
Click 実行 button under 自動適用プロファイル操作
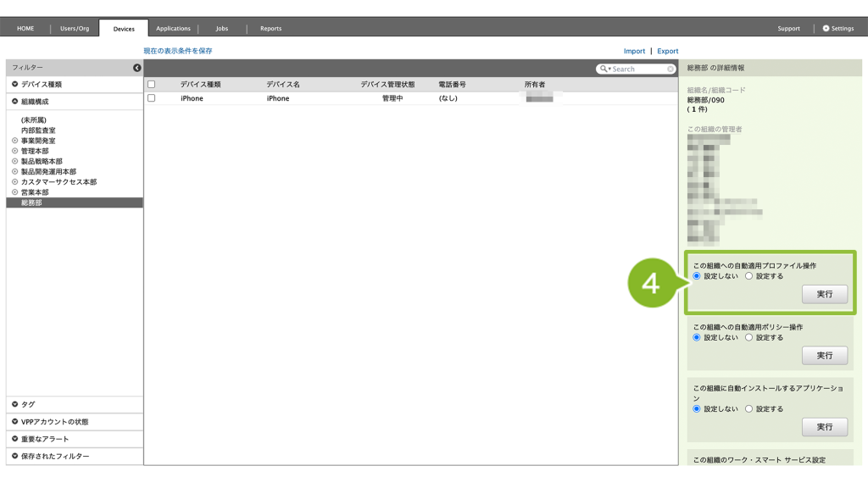pos(824,294)
